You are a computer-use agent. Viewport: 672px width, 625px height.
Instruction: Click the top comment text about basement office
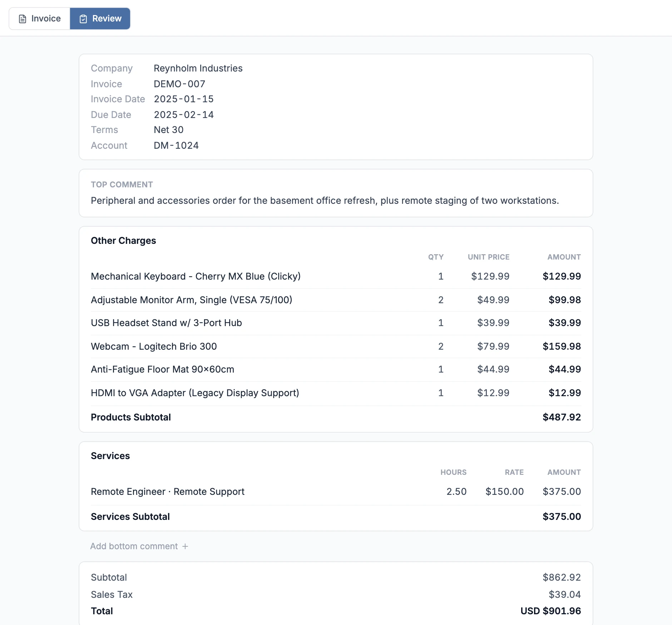pyautogui.click(x=325, y=201)
